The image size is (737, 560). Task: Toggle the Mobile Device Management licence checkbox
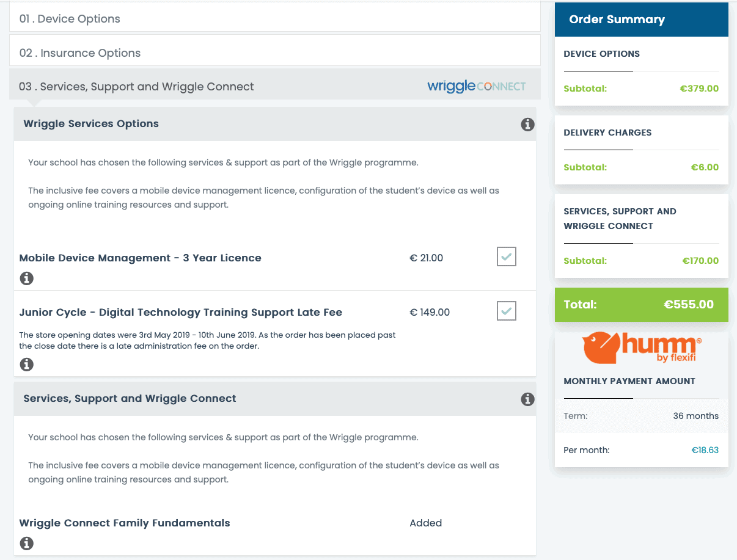point(507,257)
